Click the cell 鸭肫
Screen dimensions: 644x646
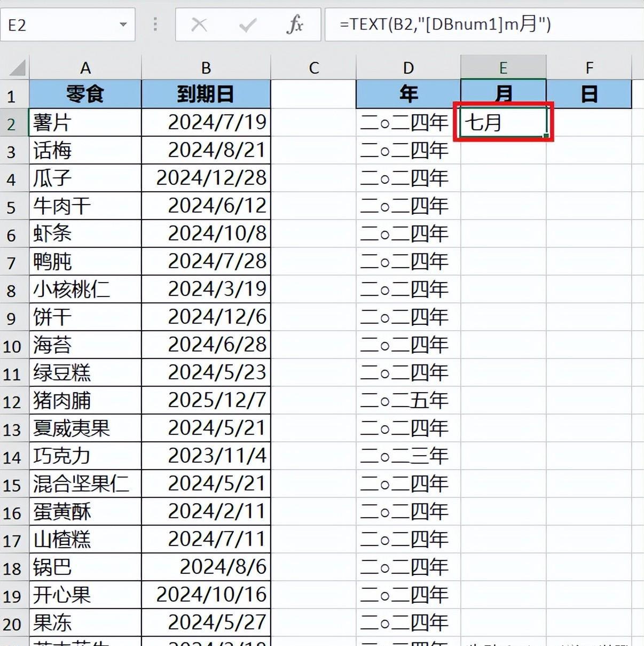(x=85, y=261)
